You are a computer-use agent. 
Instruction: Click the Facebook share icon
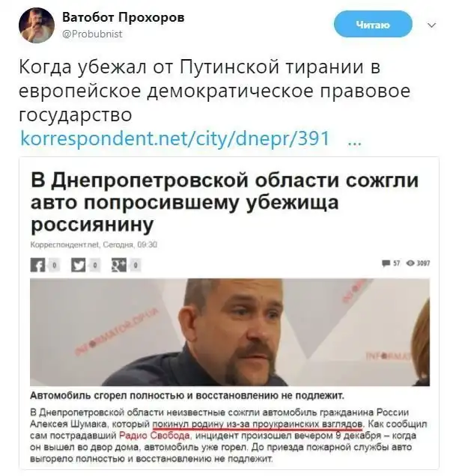[x=37, y=265]
